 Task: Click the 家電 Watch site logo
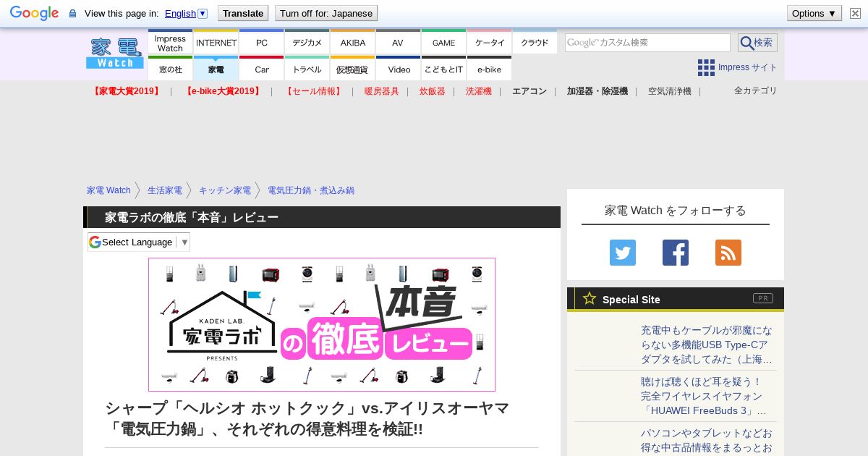pyautogui.click(x=115, y=54)
